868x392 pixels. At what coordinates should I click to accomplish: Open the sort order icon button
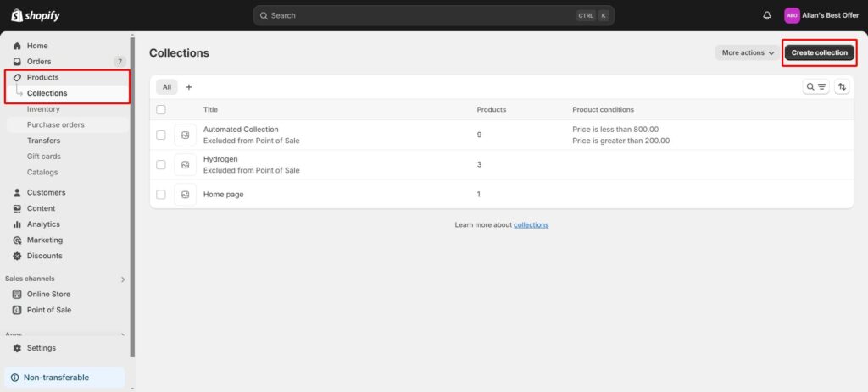click(842, 87)
